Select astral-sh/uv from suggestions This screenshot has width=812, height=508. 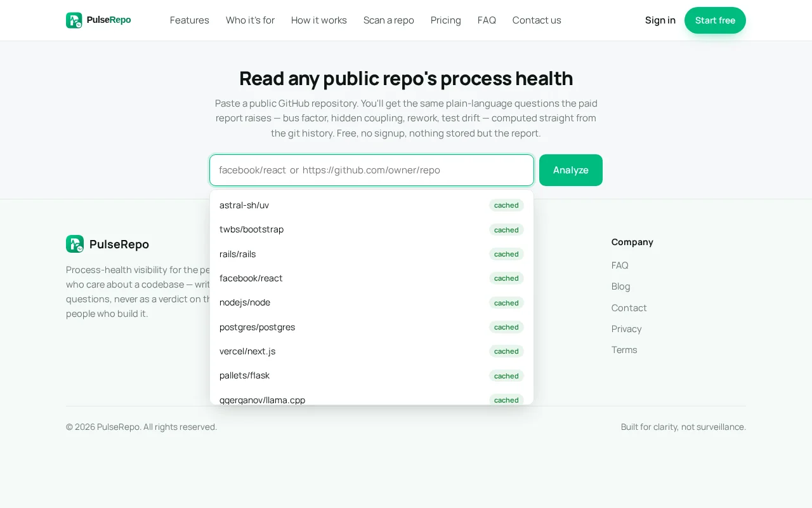[x=372, y=205]
